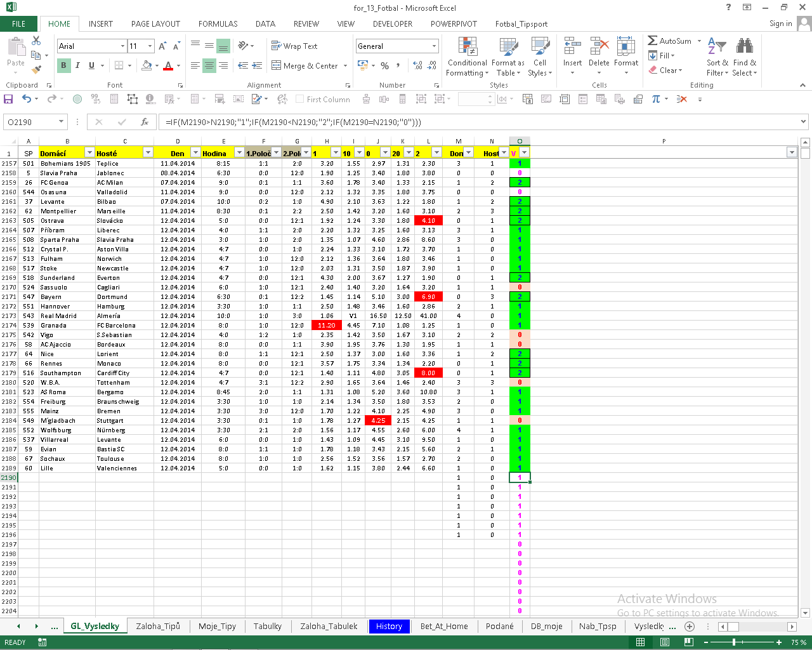Toggle the First Column checkbox
Screen dimensions: 812x650
[300, 99]
